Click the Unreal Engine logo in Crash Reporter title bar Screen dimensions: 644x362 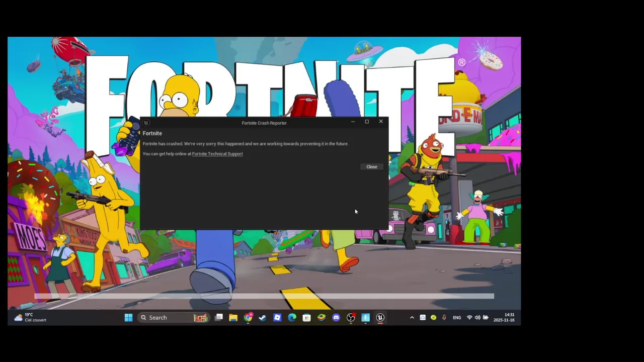coord(146,123)
